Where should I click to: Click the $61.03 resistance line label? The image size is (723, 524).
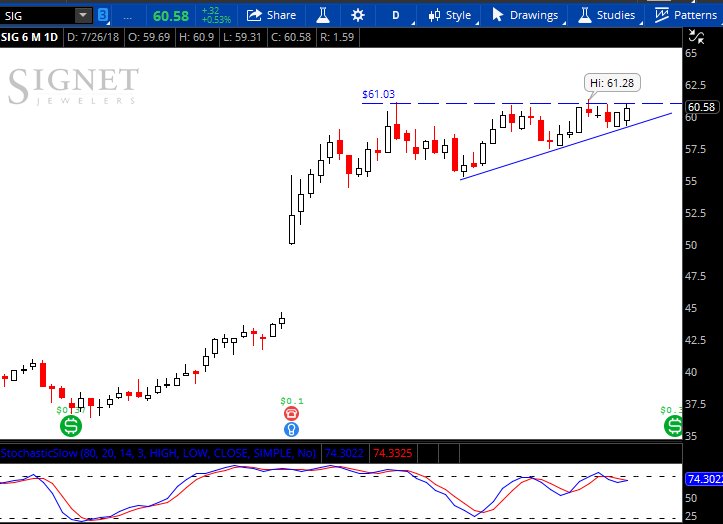[378, 94]
